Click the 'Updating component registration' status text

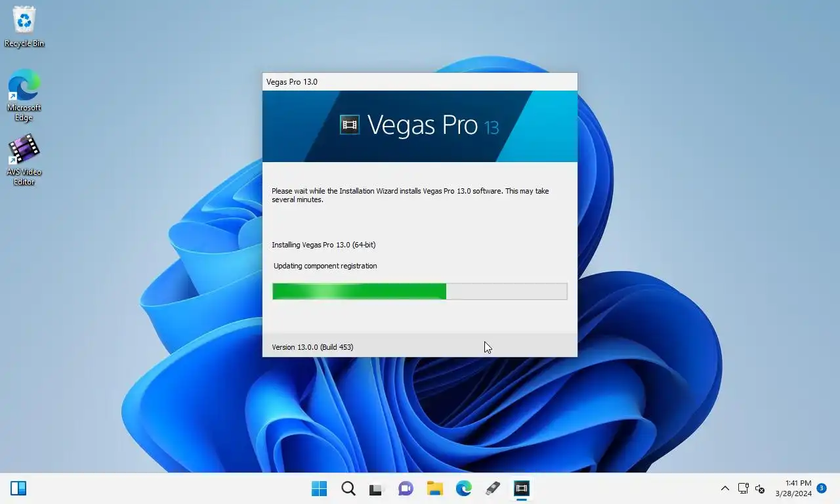(325, 266)
